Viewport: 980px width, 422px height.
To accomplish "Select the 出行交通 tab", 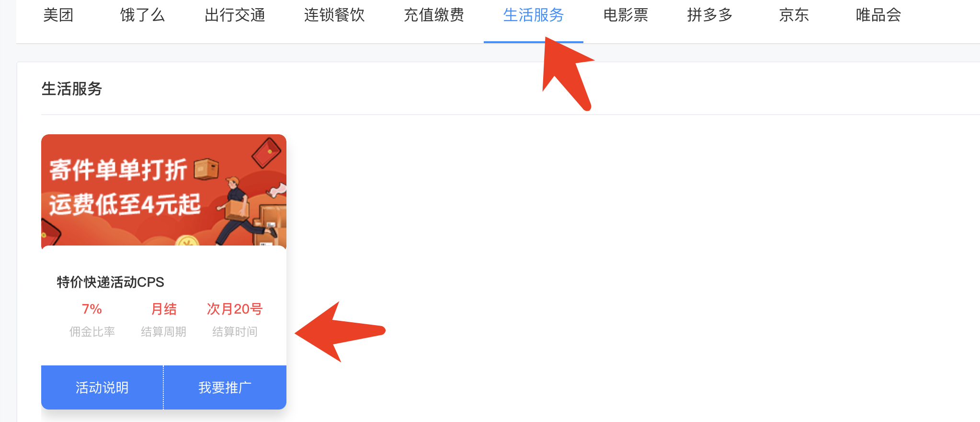I will coord(235,15).
